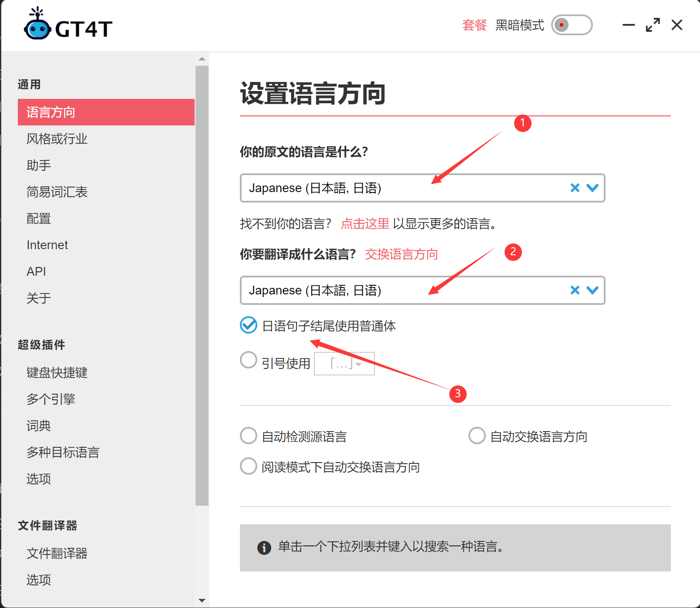This screenshot has width=700, height=608.
Task: Switch to 风格或行业 settings
Action: click(57, 138)
